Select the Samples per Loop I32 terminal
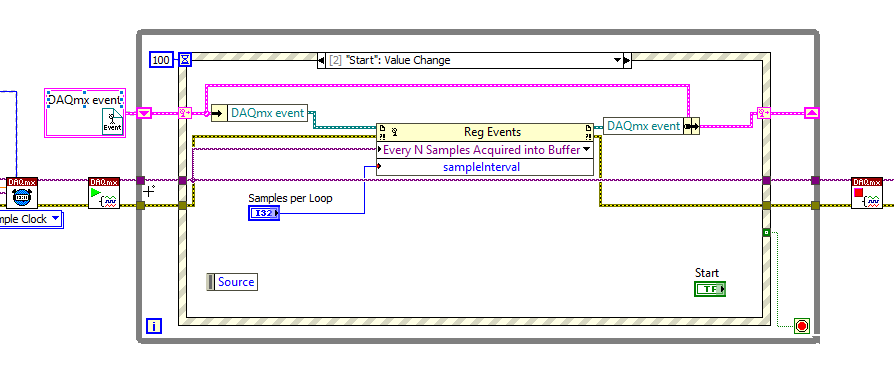 click(264, 213)
